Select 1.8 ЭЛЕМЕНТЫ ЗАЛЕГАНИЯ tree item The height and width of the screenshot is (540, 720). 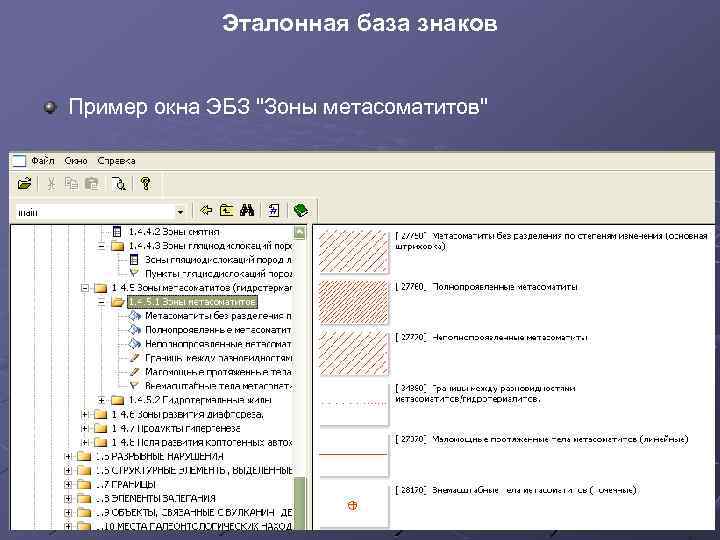pos(156,498)
